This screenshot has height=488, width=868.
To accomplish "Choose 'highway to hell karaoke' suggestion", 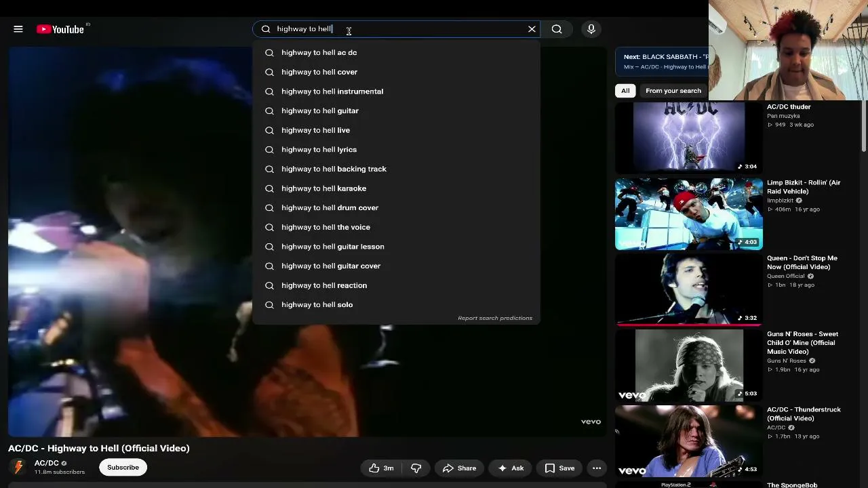I will coord(397,188).
